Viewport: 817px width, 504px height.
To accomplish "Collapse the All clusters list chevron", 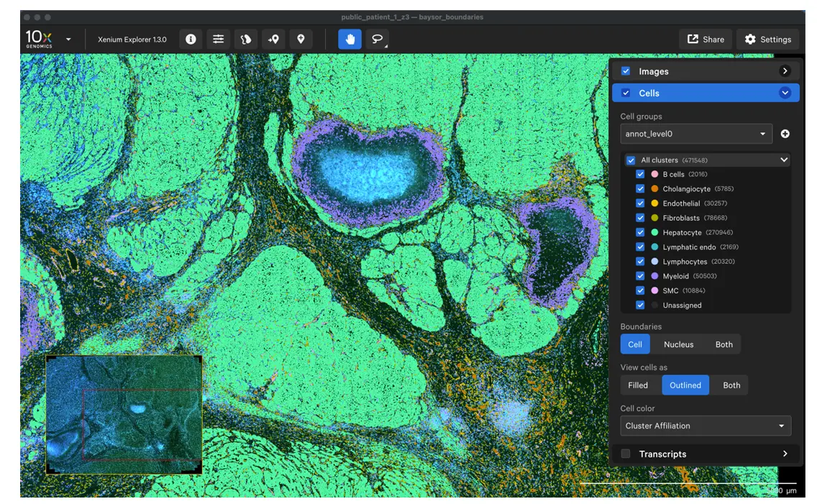I will pos(784,160).
